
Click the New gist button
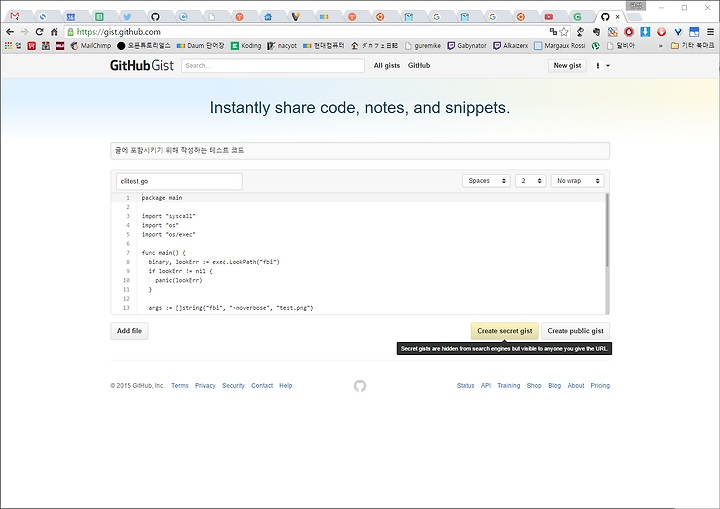click(x=567, y=66)
